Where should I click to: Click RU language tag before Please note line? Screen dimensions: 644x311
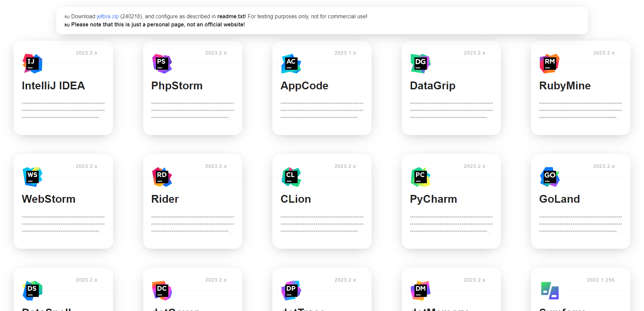(67, 25)
